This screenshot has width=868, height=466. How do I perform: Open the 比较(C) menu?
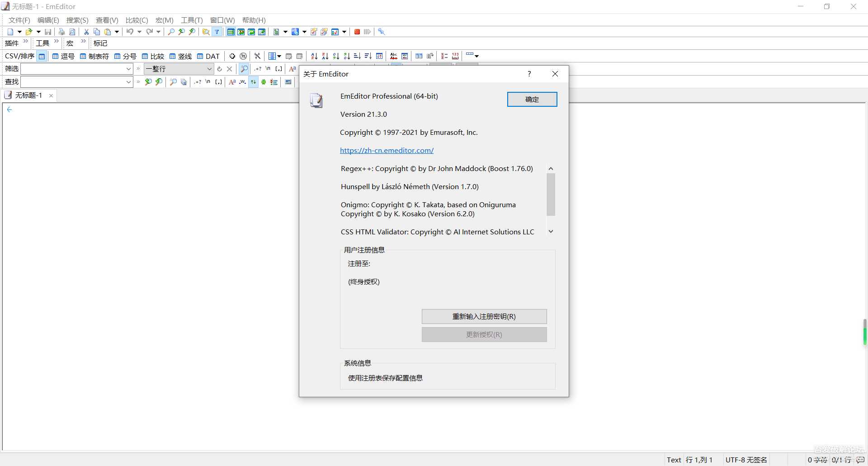pyautogui.click(x=137, y=20)
